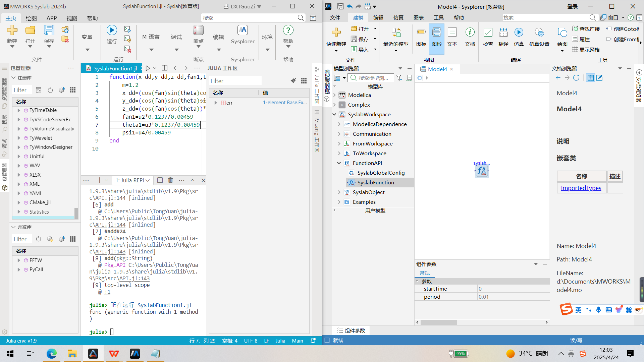Refresh the 文档浏览器 panel
Viewport: 644px width, 362px height.
(576, 78)
